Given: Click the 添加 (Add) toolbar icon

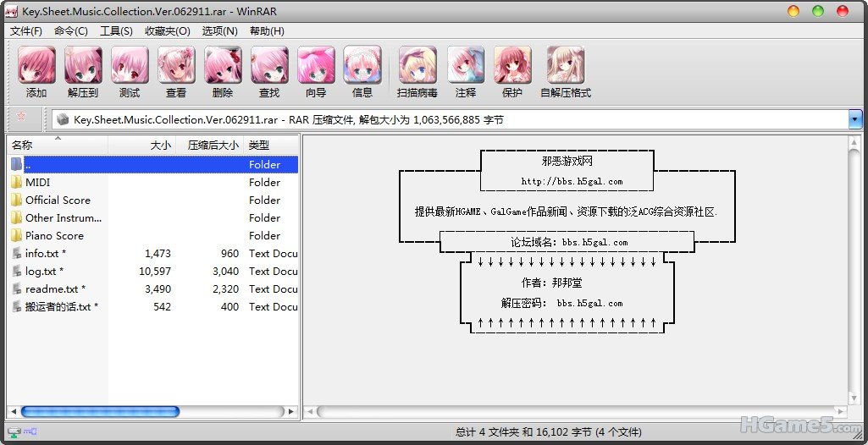Looking at the screenshot, I should tap(36, 65).
